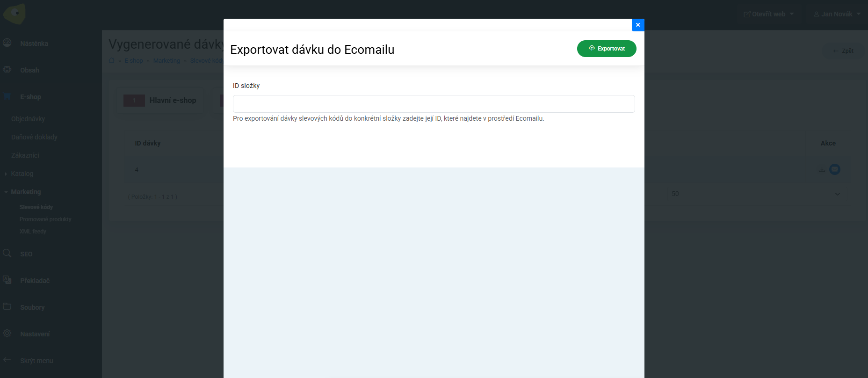
Task: Click the 'Položky: 1 - 1 z 1' text
Action: pyautogui.click(x=152, y=197)
